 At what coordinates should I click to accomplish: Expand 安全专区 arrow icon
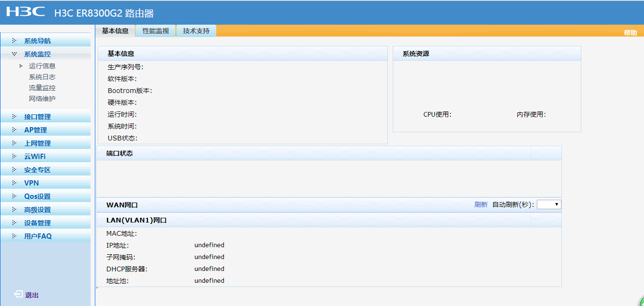coord(14,169)
